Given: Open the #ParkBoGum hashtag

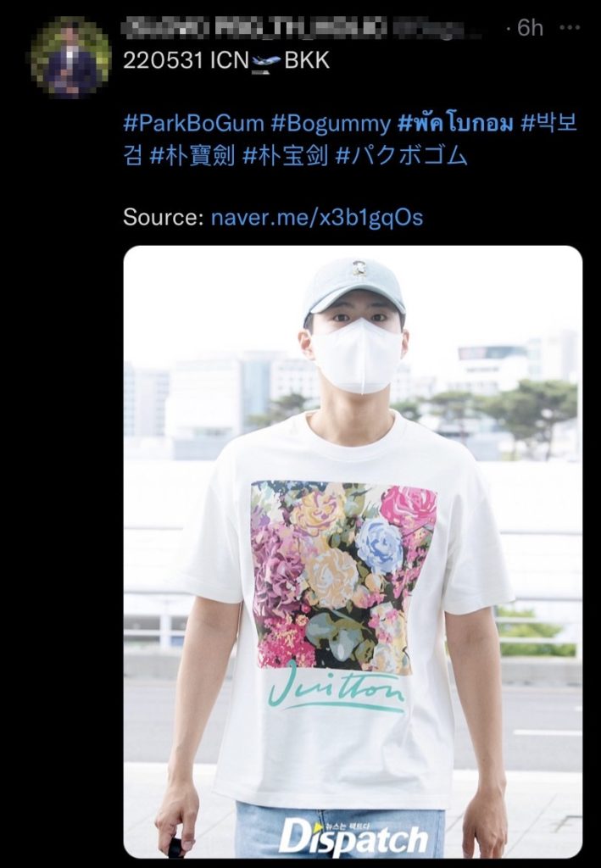Looking at the screenshot, I should [x=193, y=124].
